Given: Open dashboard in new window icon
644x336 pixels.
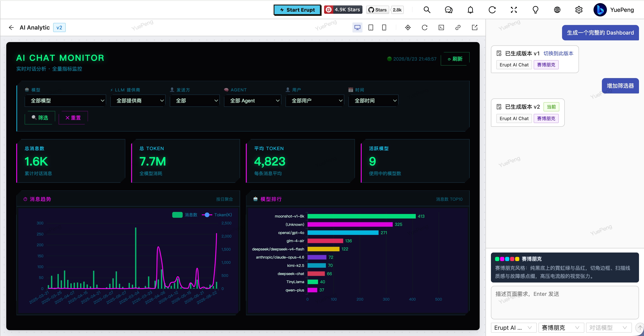Looking at the screenshot, I should coord(474,27).
